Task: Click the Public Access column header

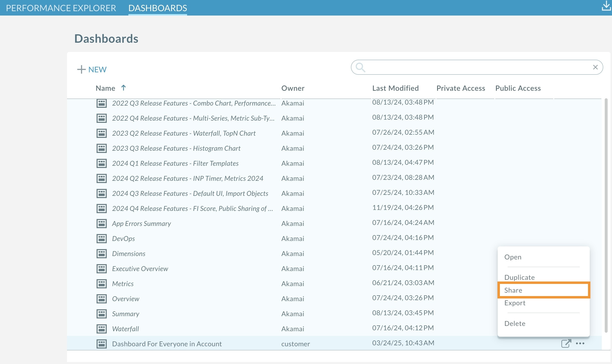Action: click(518, 88)
